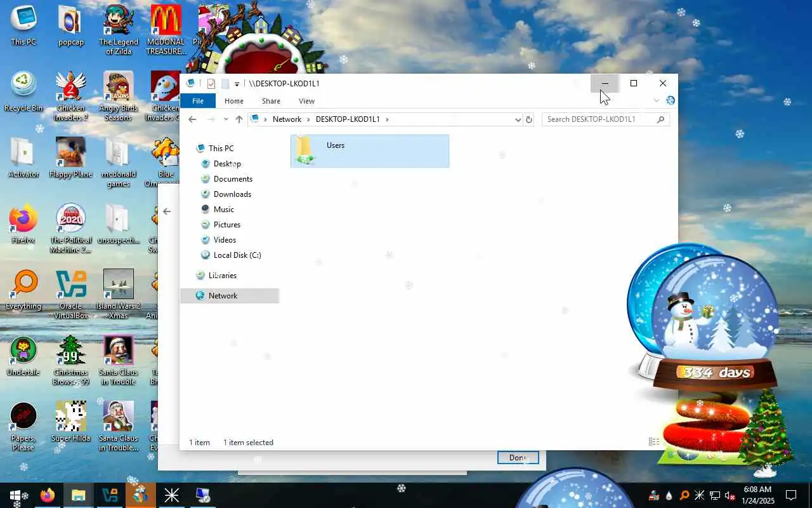Screen dimensions: 812x508
Task: Select the Everything search desktop icon
Action: point(23,290)
